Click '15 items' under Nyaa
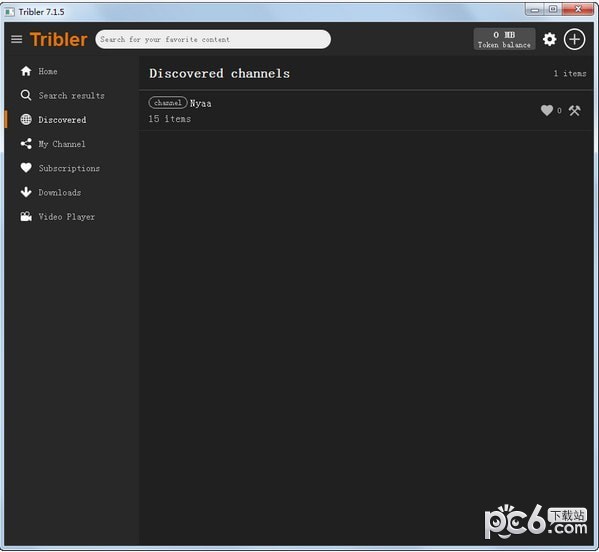Viewport: 599px width, 552px height. click(x=170, y=119)
